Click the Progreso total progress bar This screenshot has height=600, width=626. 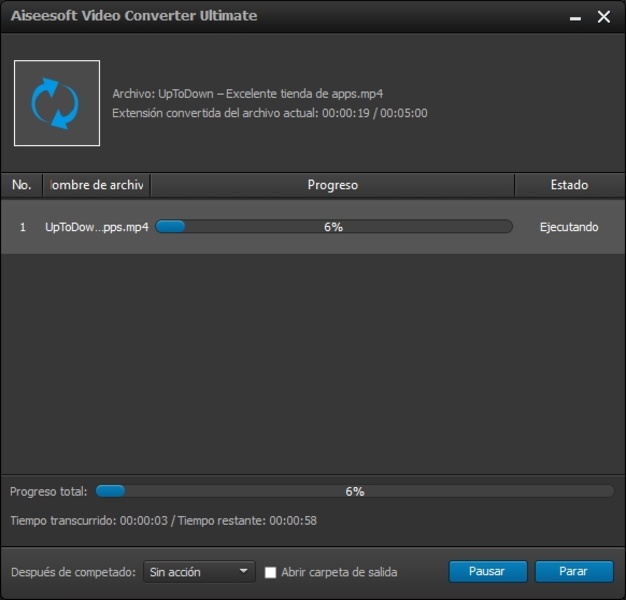[x=355, y=491]
